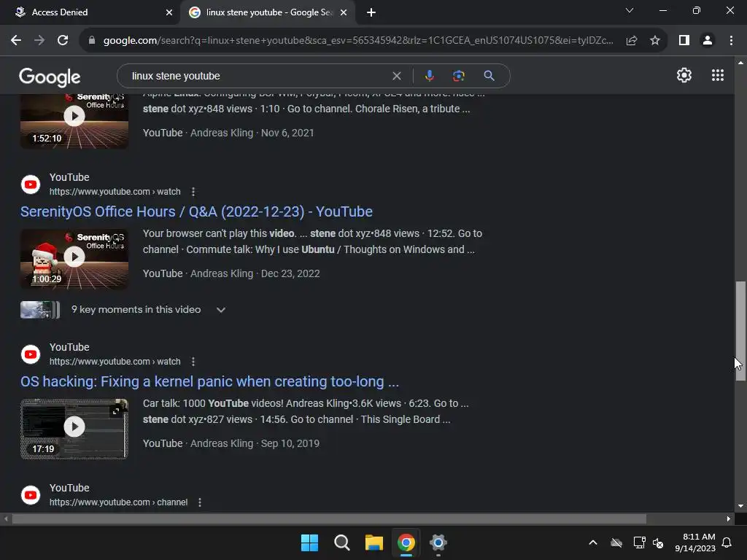Open youtube.com watch URL above OS hacking result
Image resolution: width=747 pixels, height=560 pixels.
coord(115,362)
